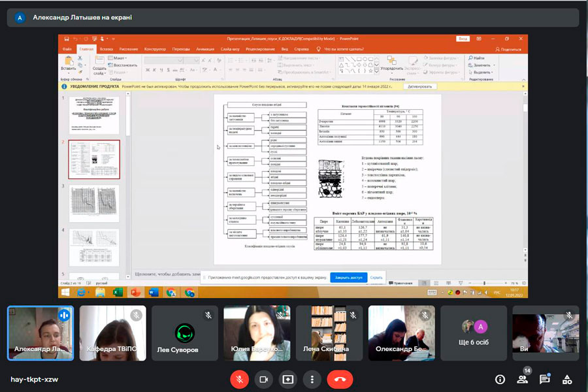Click the Активировать button in notification bar
This screenshot has width=588, height=392.
[419, 86]
